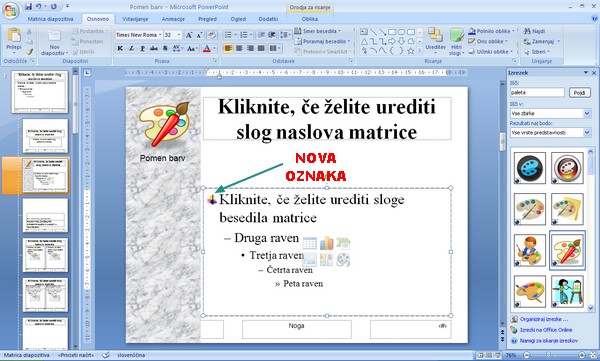Insert media clip icon in content placeholder
This screenshot has height=361, width=600.
pos(343,261)
